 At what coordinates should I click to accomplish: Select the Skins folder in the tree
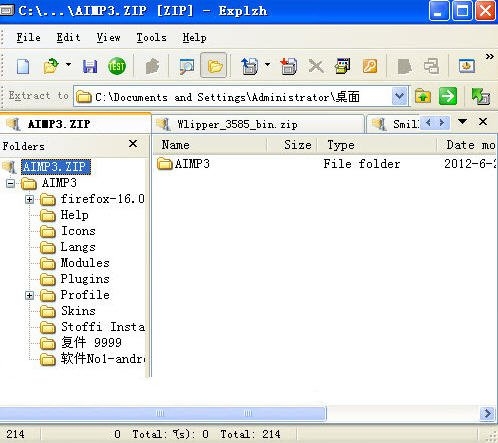tap(78, 311)
